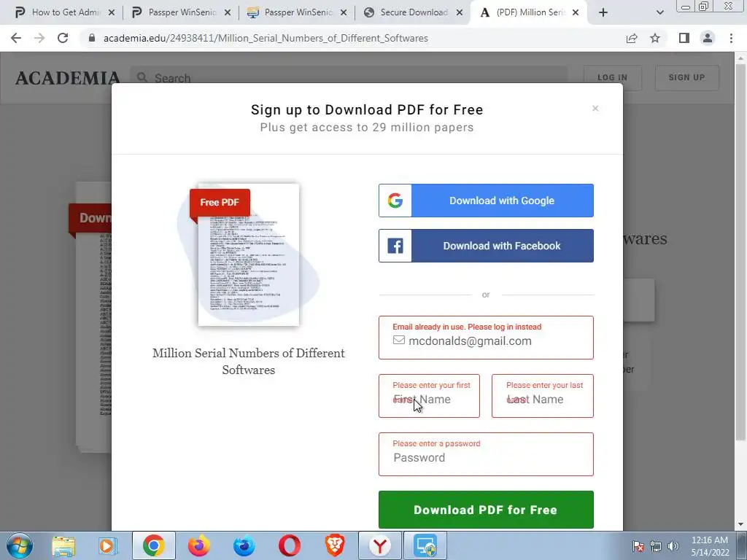The image size is (747, 560).
Task: Click the Action Center flag tray icon
Action: [638, 546]
